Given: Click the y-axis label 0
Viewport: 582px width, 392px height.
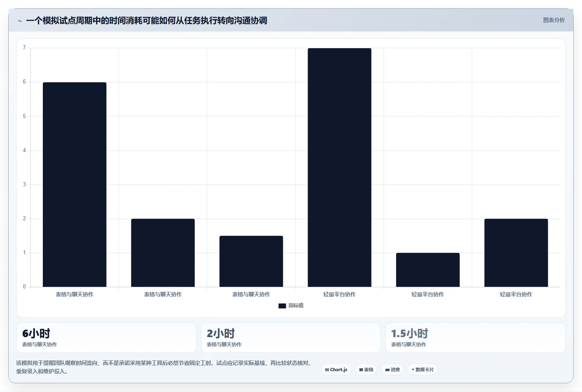Looking at the screenshot, I should [x=24, y=287].
